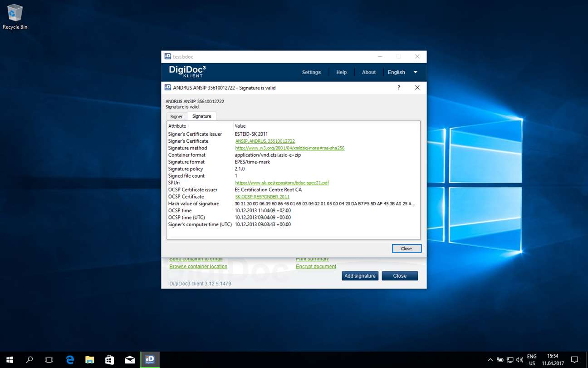The width and height of the screenshot is (588, 368).
Task: Select the Hash value of signature row
Action: pyautogui.click(x=293, y=204)
